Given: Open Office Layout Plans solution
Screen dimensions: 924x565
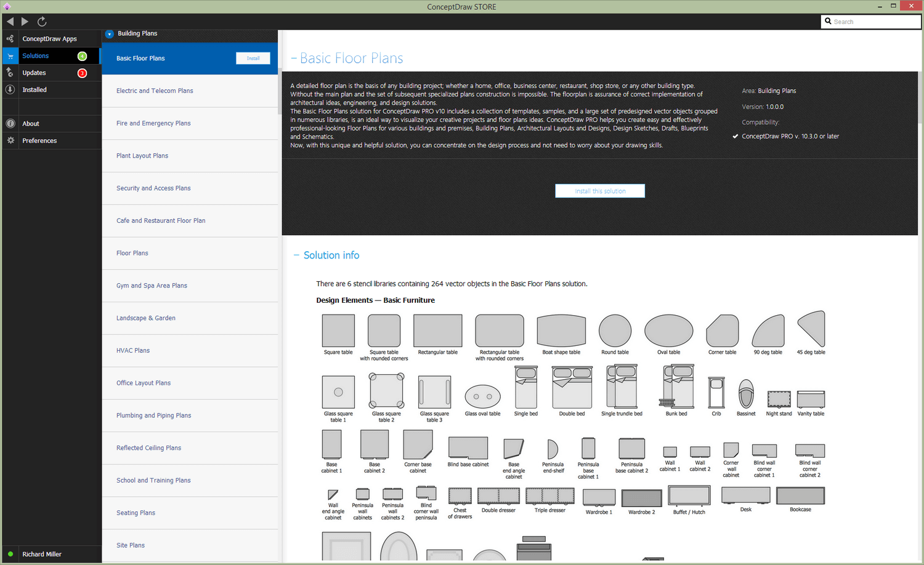Looking at the screenshot, I should (190, 383).
